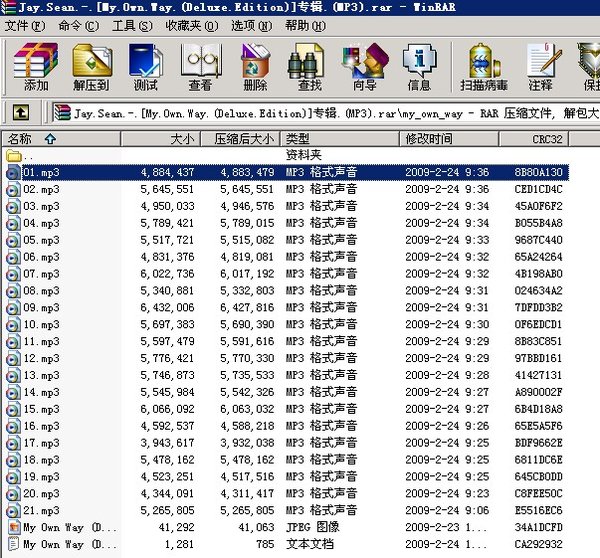
Task: Click the audio icon of 21.mp3
Action: pos(13,511)
